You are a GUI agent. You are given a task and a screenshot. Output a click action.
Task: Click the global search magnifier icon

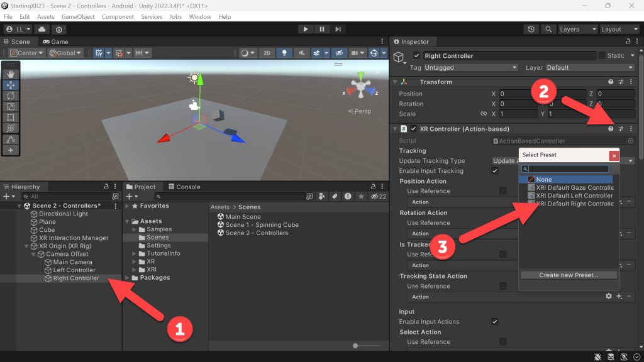point(548,29)
